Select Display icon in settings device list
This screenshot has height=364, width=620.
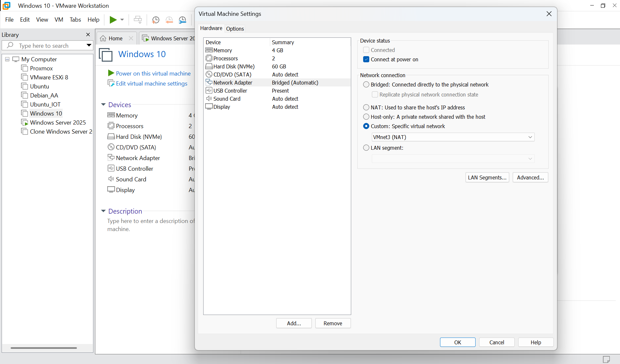209,107
